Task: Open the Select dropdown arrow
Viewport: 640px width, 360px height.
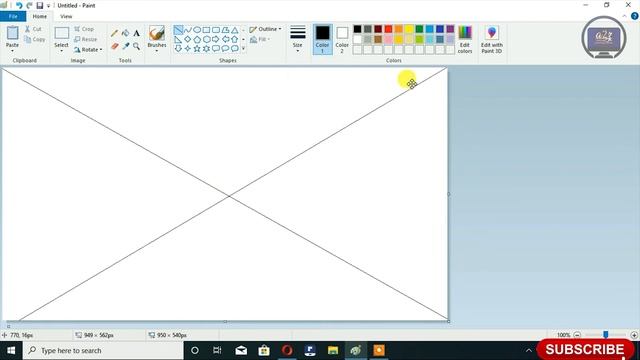Action: pos(62,51)
